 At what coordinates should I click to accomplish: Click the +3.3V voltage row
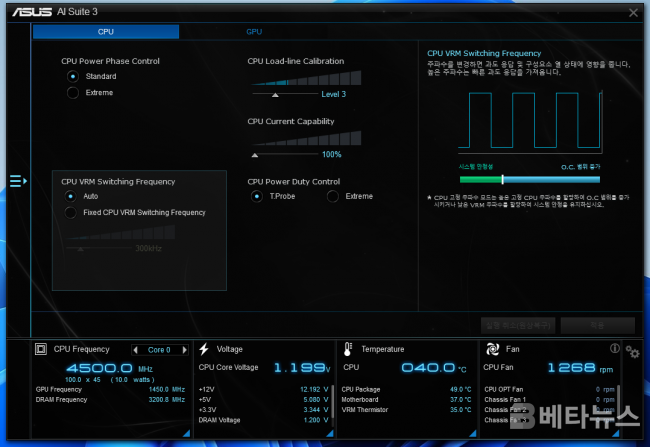(263, 410)
